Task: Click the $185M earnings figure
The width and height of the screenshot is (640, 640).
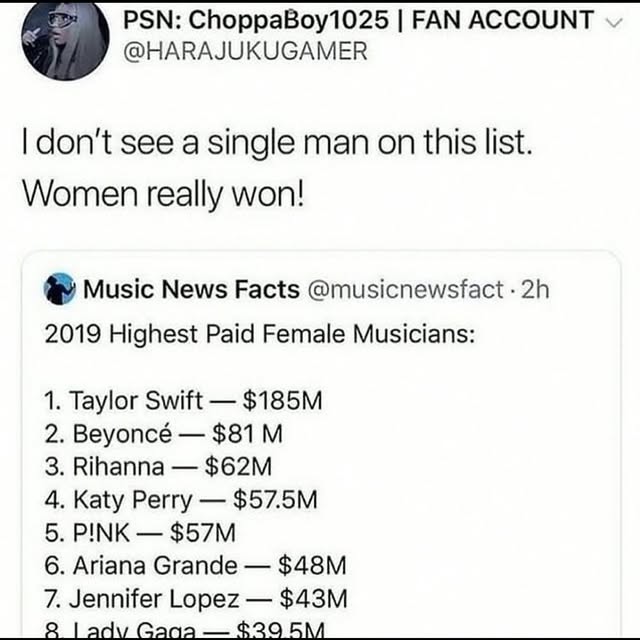Action: point(283,402)
